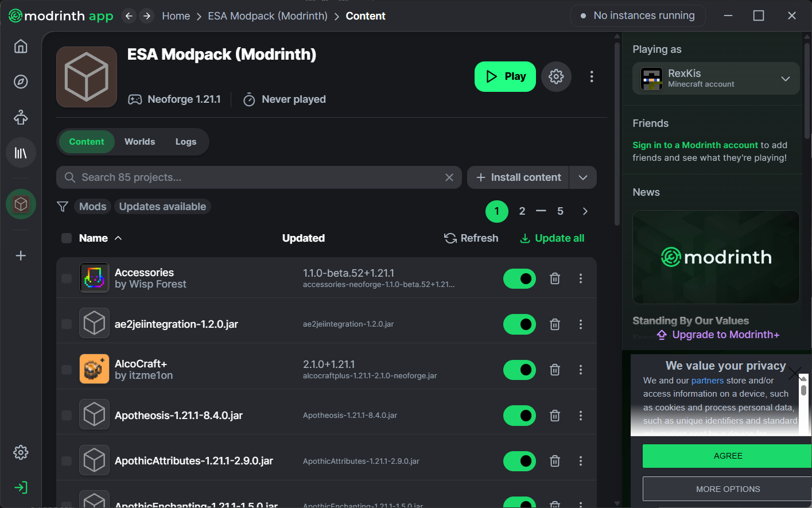812x508 pixels.
Task: Expand the Install content dropdown arrow
Action: [583, 177]
